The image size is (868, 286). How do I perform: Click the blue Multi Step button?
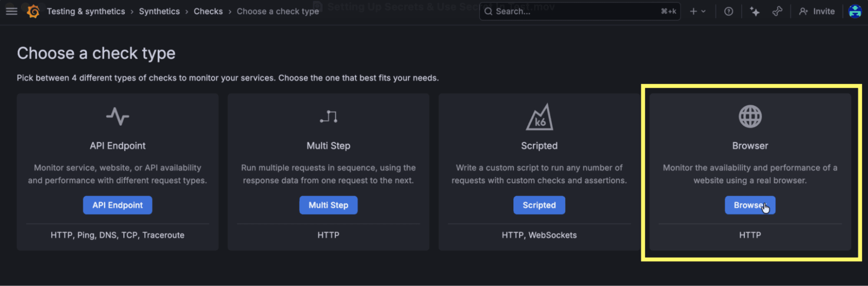pos(328,205)
